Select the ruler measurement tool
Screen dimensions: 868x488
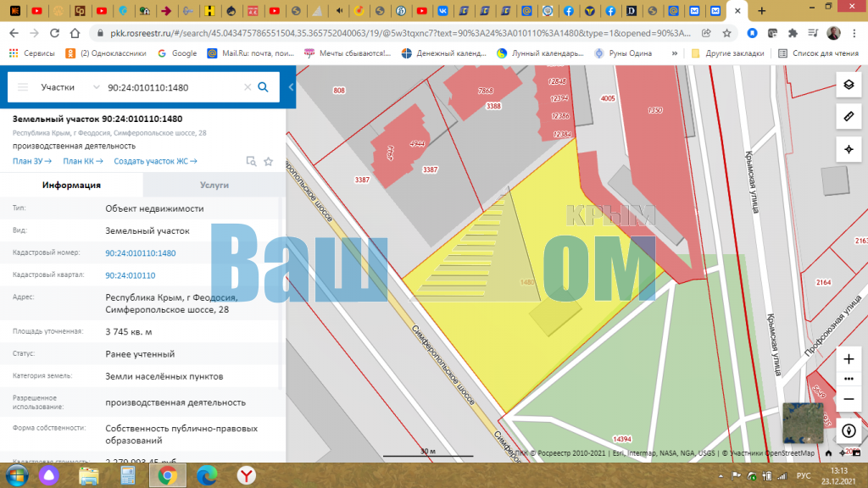(849, 117)
